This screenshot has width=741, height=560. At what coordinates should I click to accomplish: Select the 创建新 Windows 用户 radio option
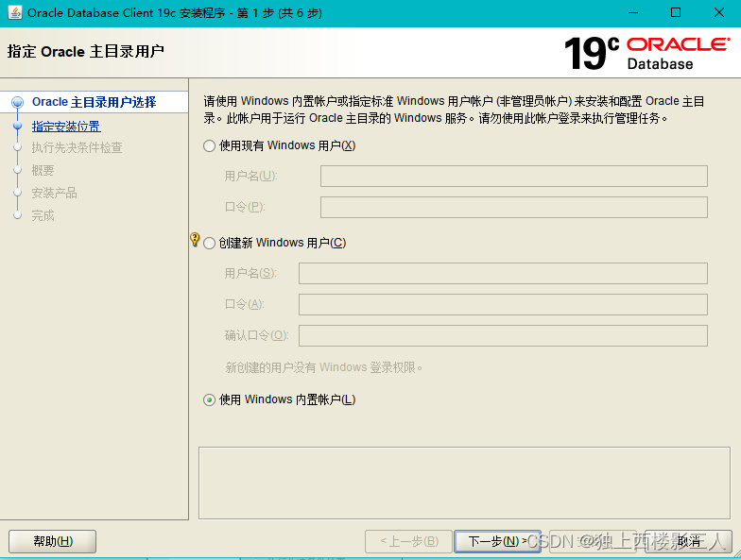point(209,244)
